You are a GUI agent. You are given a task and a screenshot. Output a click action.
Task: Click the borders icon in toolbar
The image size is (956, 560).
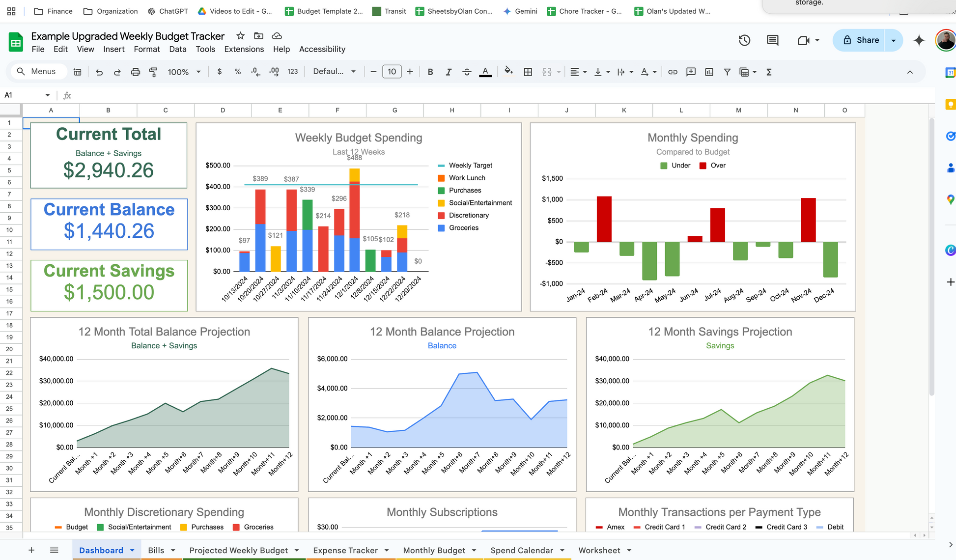528,72
